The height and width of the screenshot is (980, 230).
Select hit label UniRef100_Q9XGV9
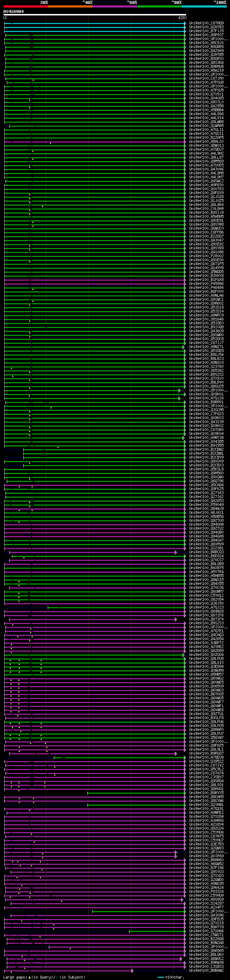(x=206, y=461)
